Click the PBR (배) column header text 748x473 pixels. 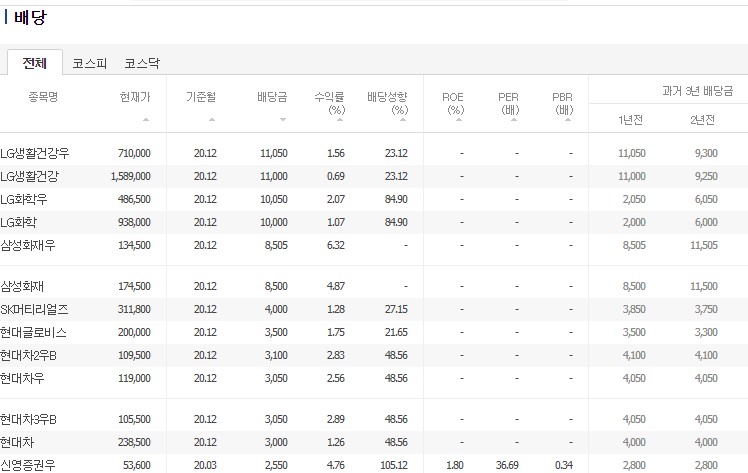click(562, 103)
